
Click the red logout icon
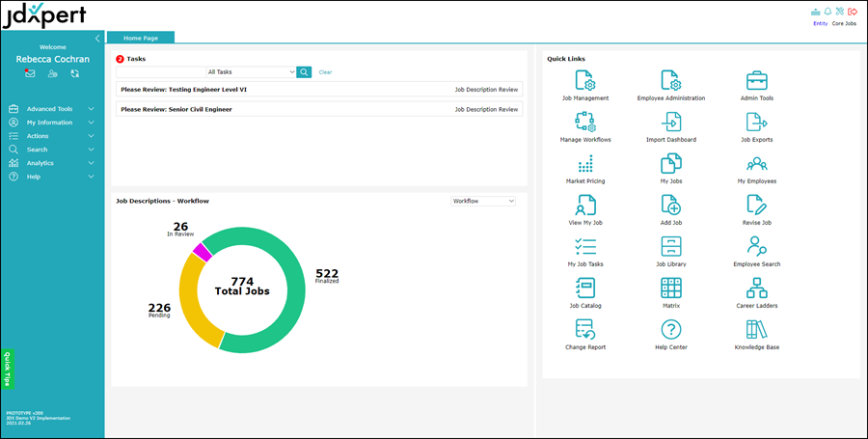(852, 12)
